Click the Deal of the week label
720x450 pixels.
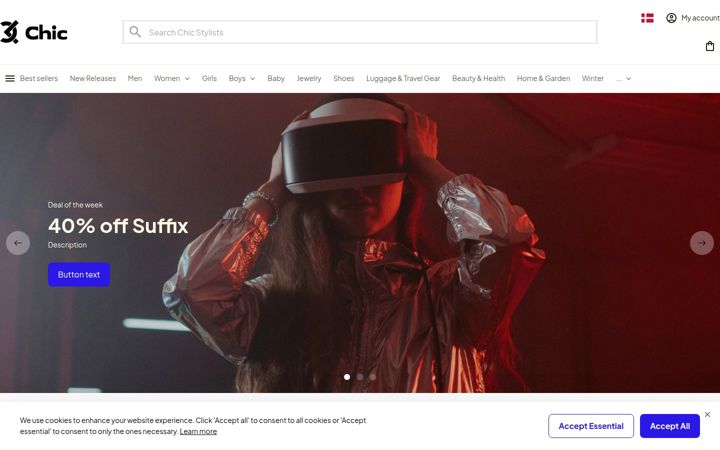(75, 205)
